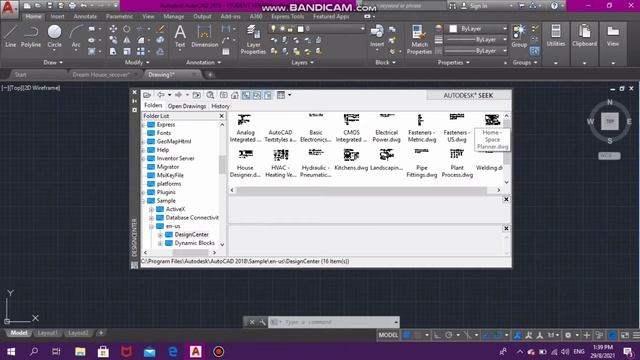The image size is (640, 360).
Task: Click the Rotate tool in Modify panel
Action: [x=127, y=29]
